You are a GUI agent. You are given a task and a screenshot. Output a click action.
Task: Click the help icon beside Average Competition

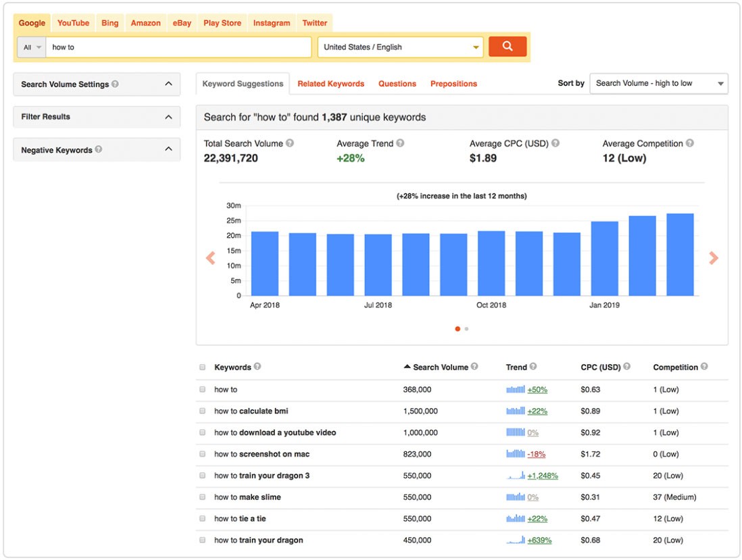[x=689, y=143]
